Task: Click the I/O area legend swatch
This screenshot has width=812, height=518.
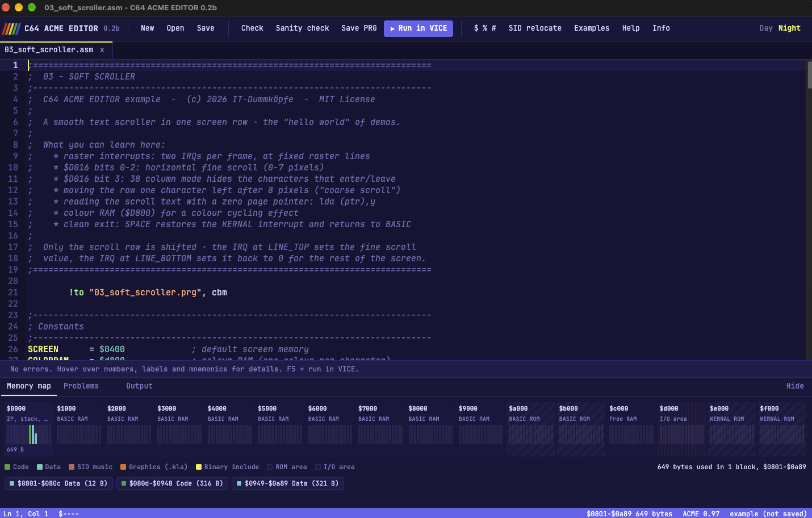Action: (318, 467)
